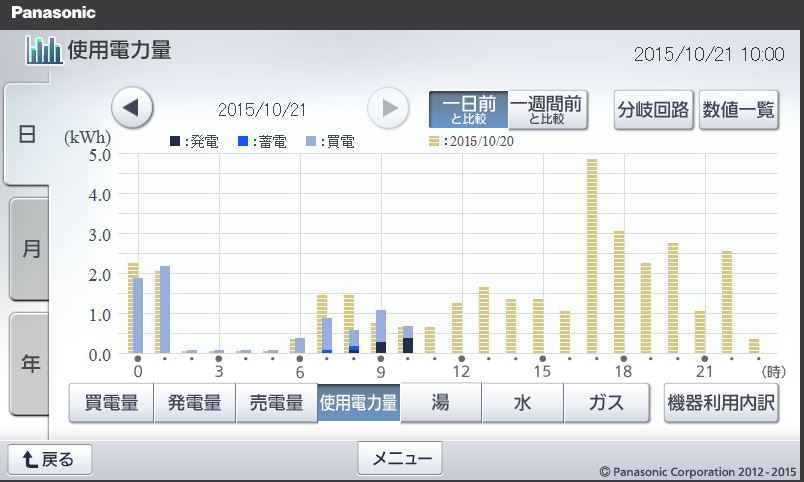Screen dimensions: 804x482
Task: Show the 発電量 generated power graph
Action: (x=194, y=404)
